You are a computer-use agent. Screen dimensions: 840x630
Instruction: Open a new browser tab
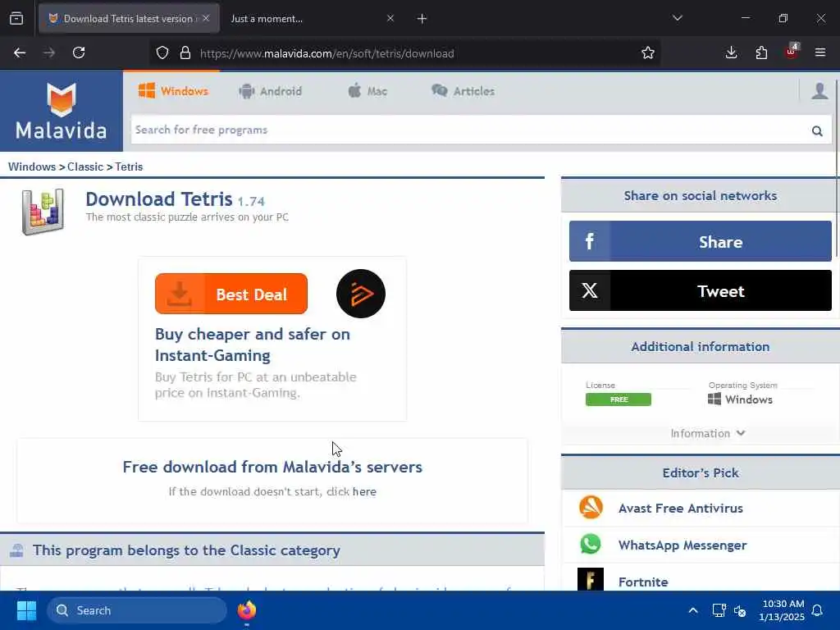(x=422, y=19)
